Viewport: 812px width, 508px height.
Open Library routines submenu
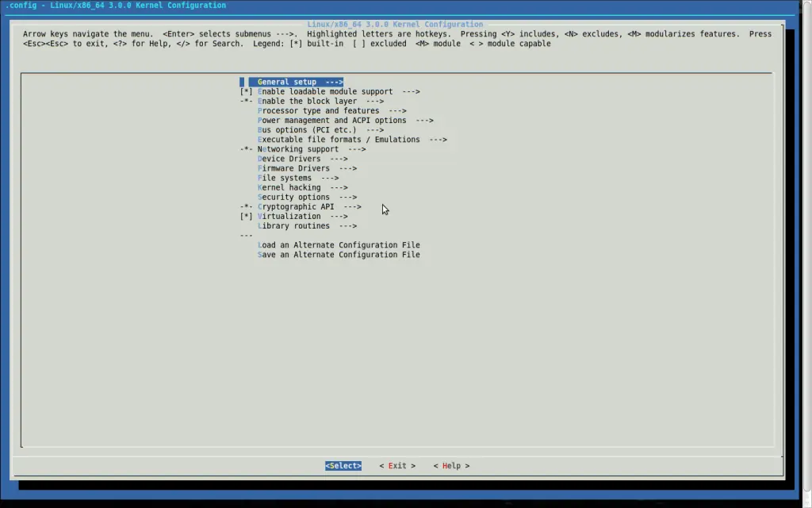click(307, 226)
